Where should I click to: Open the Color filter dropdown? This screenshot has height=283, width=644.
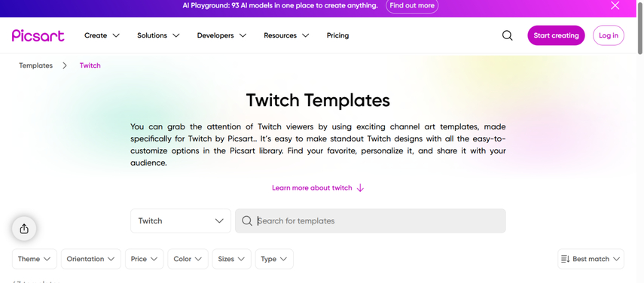tap(188, 259)
